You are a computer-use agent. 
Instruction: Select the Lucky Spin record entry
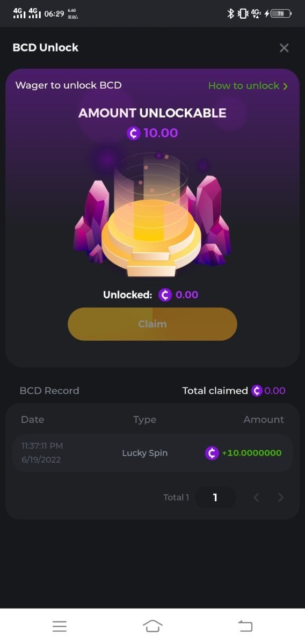152,453
